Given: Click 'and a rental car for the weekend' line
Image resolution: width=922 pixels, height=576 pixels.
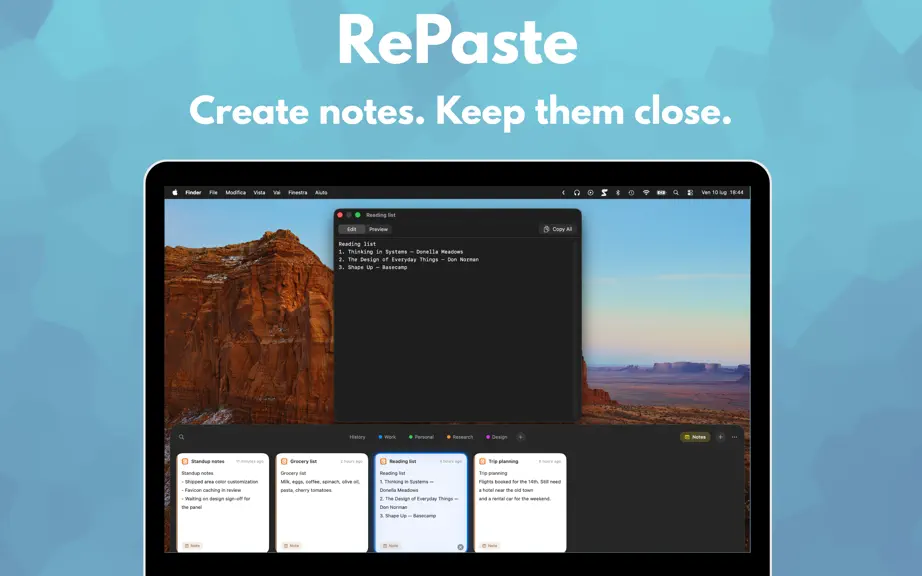Looking at the screenshot, I should [x=515, y=498].
